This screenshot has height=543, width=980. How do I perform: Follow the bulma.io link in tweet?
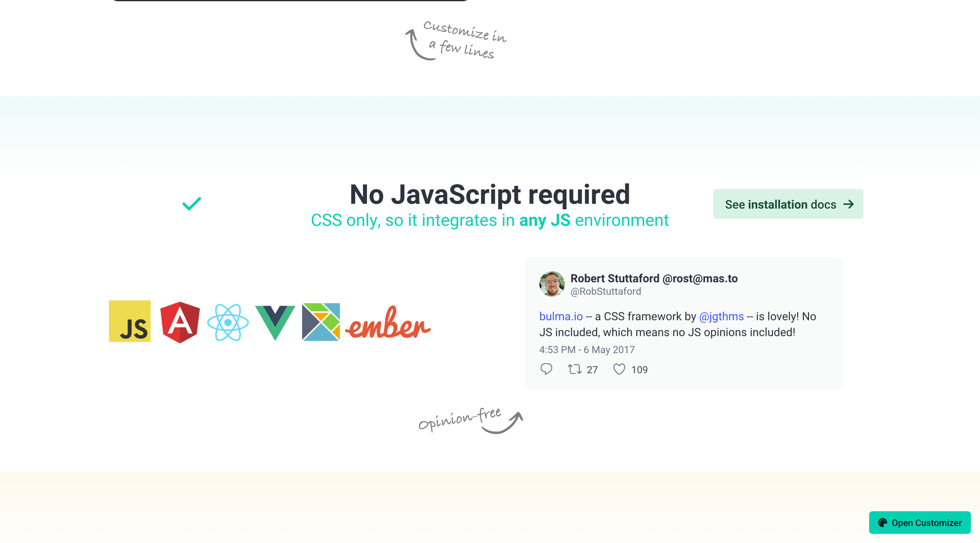click(x=561, y=316)
